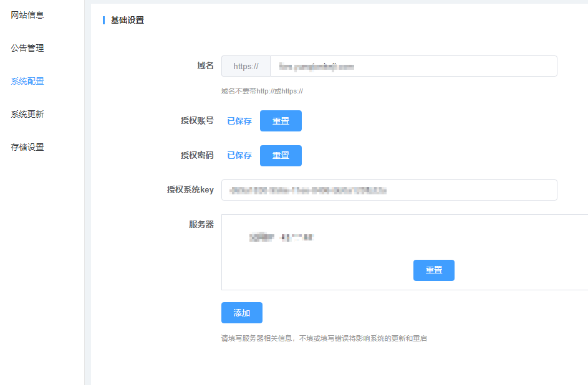Select the blurred server entry text
Screen dimensions: 588x385
[281, 237]
